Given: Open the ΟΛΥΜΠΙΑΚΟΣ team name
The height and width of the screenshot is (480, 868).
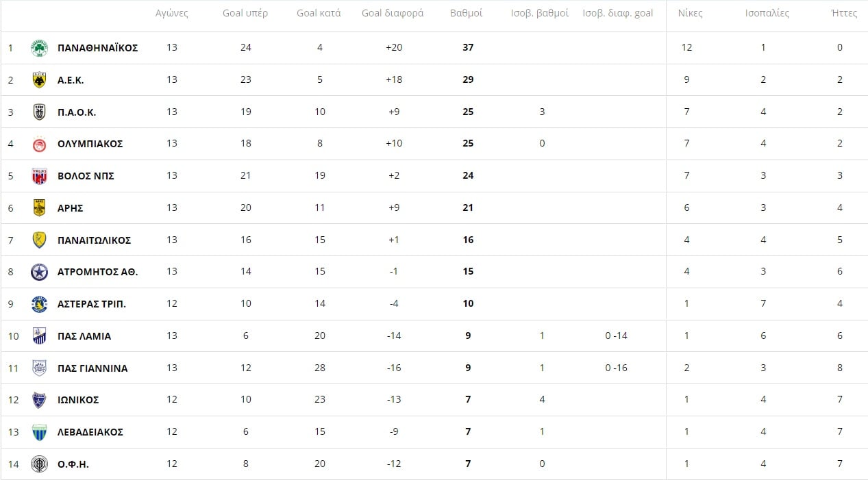Looking at the screenshot, I should click(x=90, y=144).
